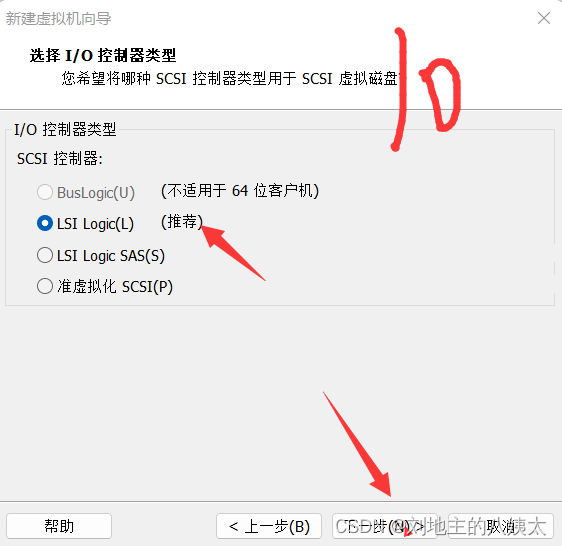Screen dimensions: 562x546
Task: Cancel the wizard with the 取消 button
Action: (x=501, y=526)
